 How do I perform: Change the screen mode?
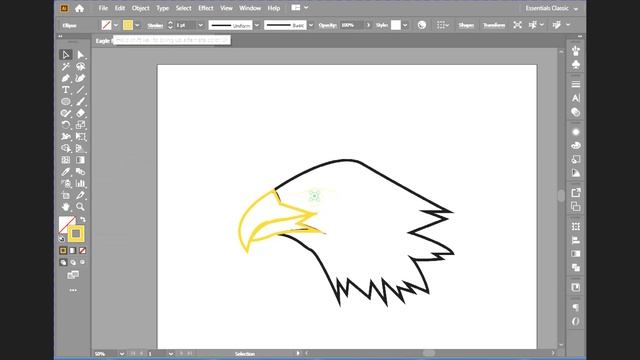pos(73,275)
